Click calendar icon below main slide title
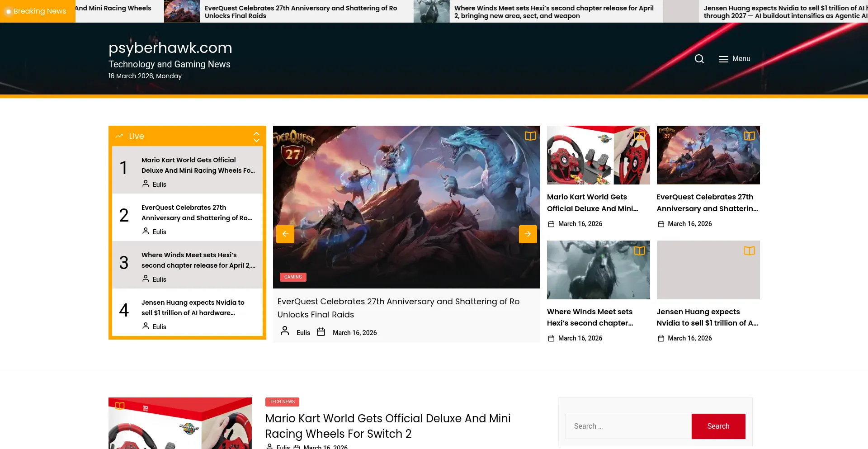Screen dimensions: 868x449 tap(321, 332)
